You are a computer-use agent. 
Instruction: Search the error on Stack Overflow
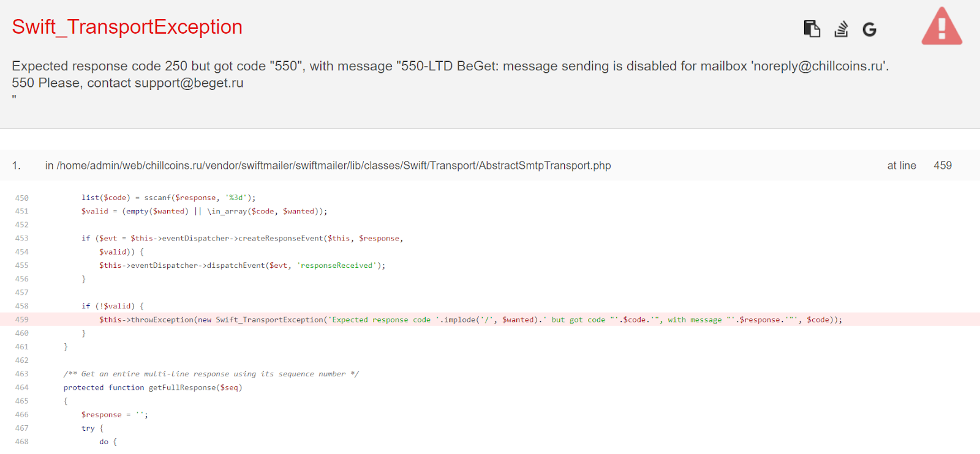841,29
